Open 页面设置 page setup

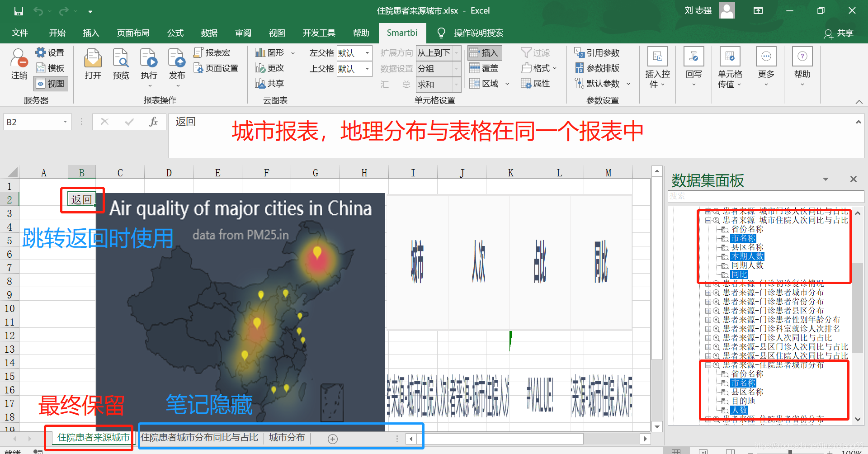(216, 68)
